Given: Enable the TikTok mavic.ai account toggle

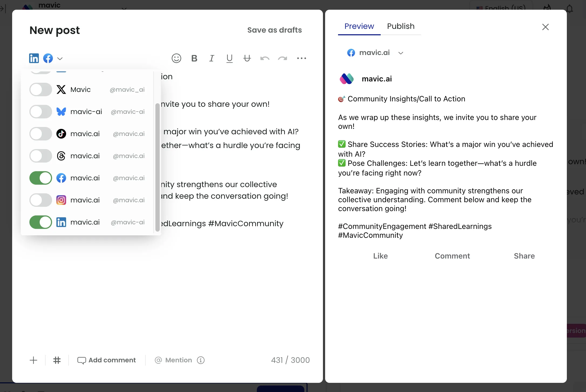Looking at the screenshot, I should click(x=41, y=134).
